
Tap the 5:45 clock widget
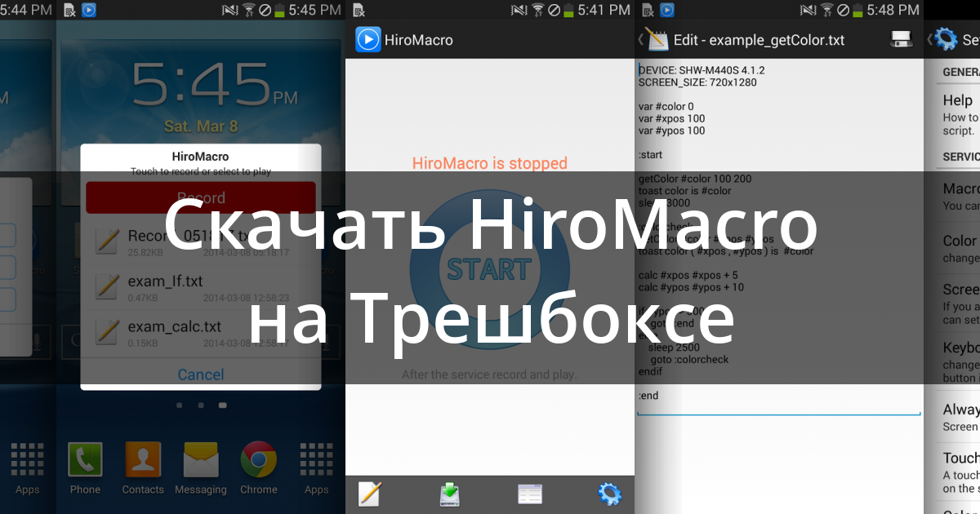pos(216,86)
